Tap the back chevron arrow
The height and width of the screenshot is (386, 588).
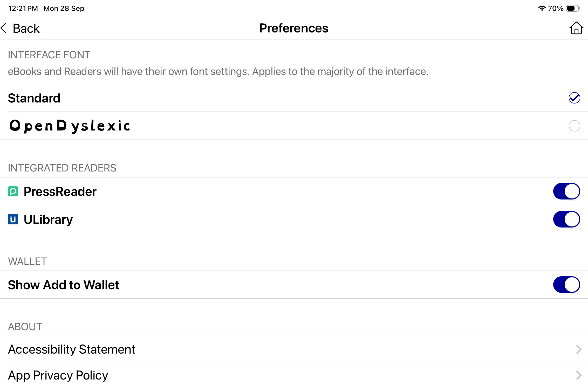pos(4,28)
